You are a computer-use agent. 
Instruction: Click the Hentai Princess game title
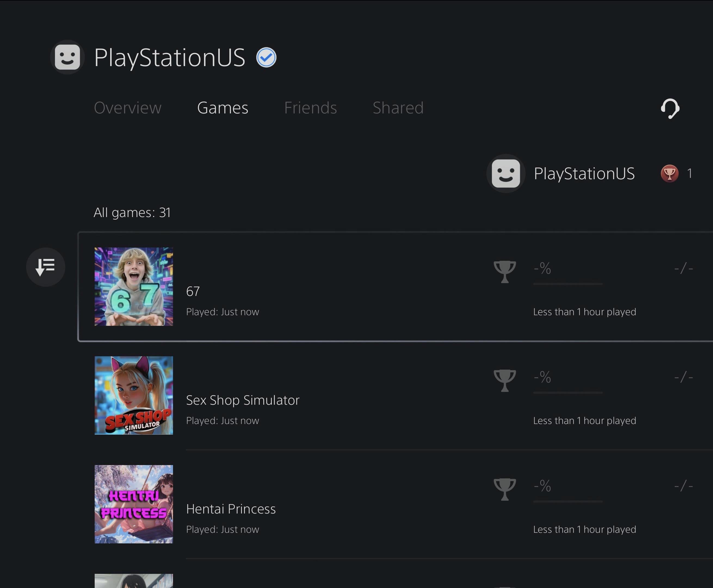click(x=231, y=509)
